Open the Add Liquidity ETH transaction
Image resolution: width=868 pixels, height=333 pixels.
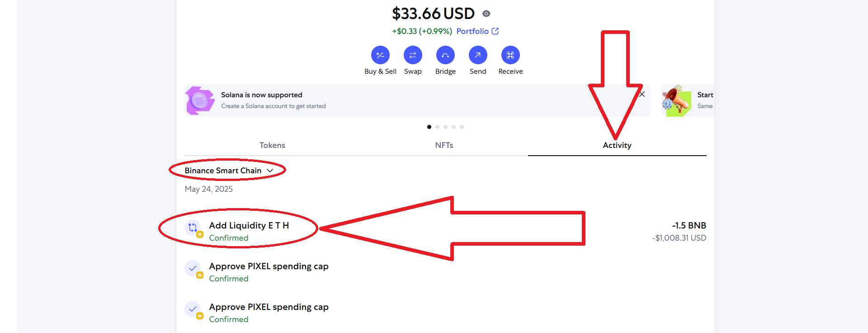point(445,231)
